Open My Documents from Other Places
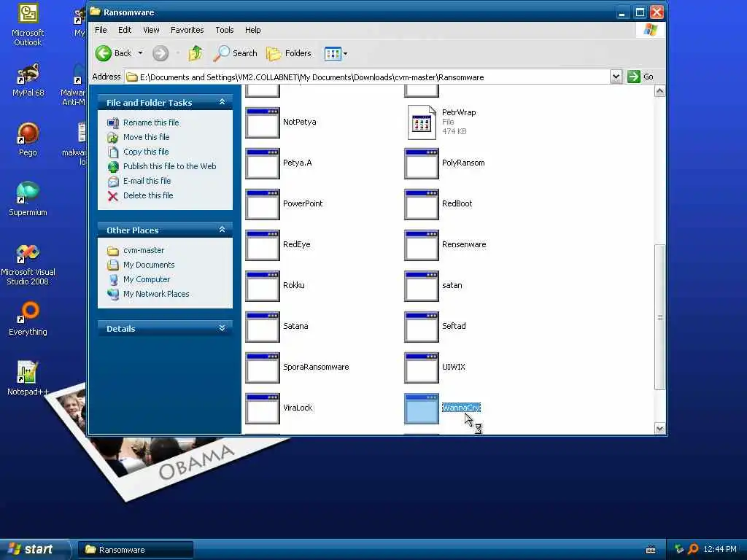 pyautogui.click(x=149, y=265)
